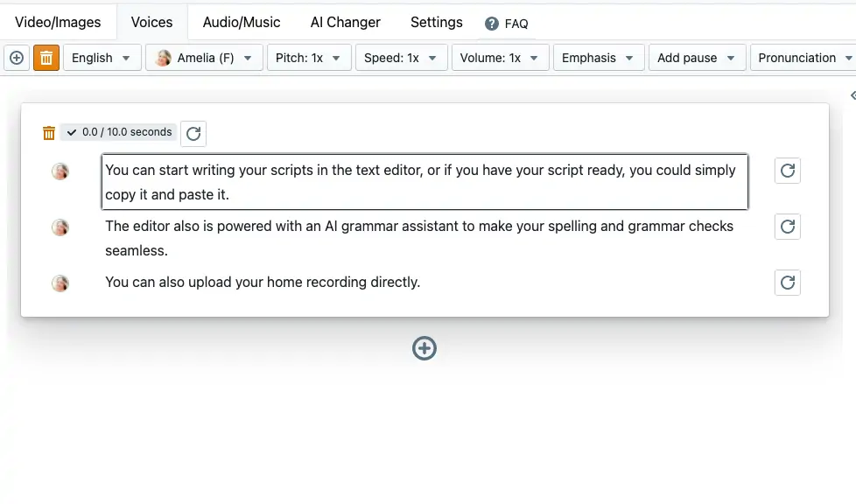
Task: Refresh the first script line audio
Action: click(x=787, y=171)
